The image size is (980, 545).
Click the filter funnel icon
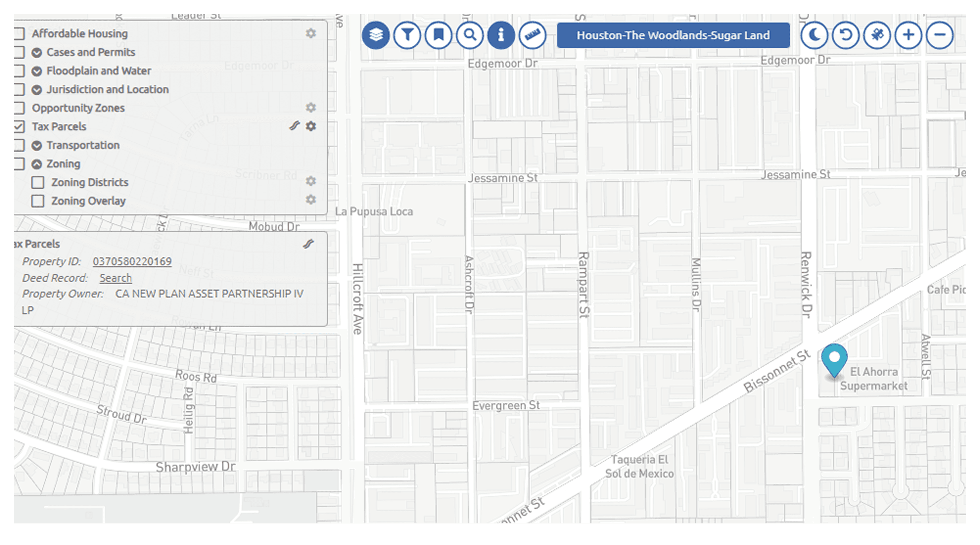[407, 35]
